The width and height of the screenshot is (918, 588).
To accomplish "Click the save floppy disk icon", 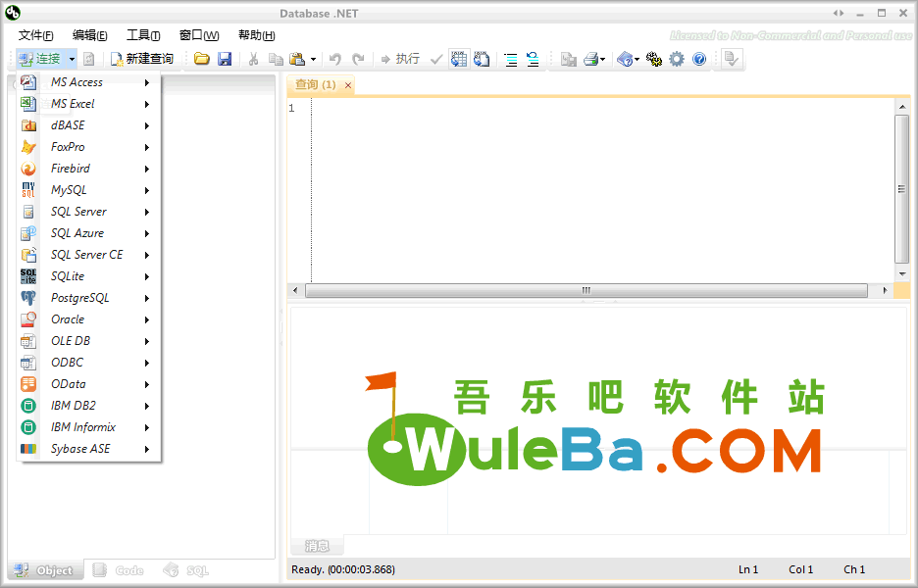I will click(225, 59).
